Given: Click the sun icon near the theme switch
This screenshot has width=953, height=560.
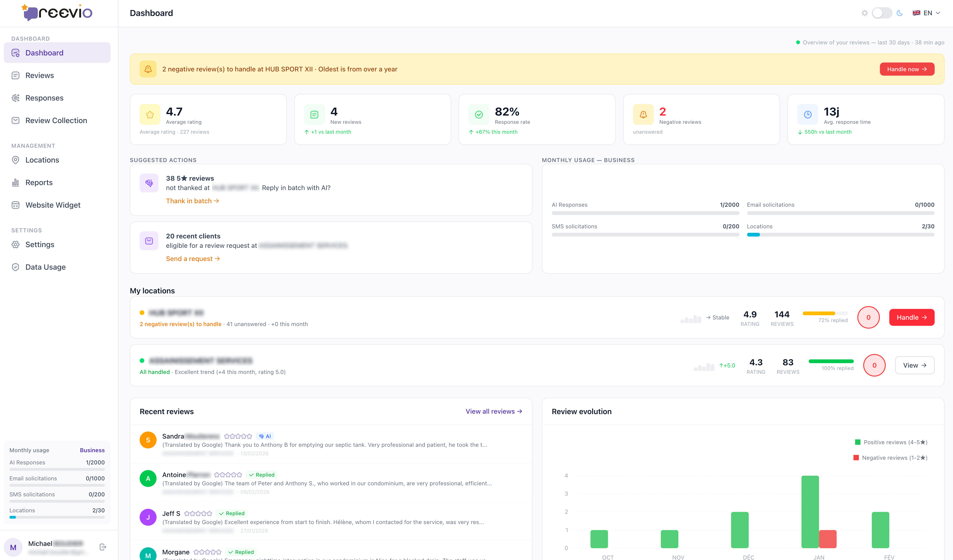Looking at the screenshot, I should point(865,13).
